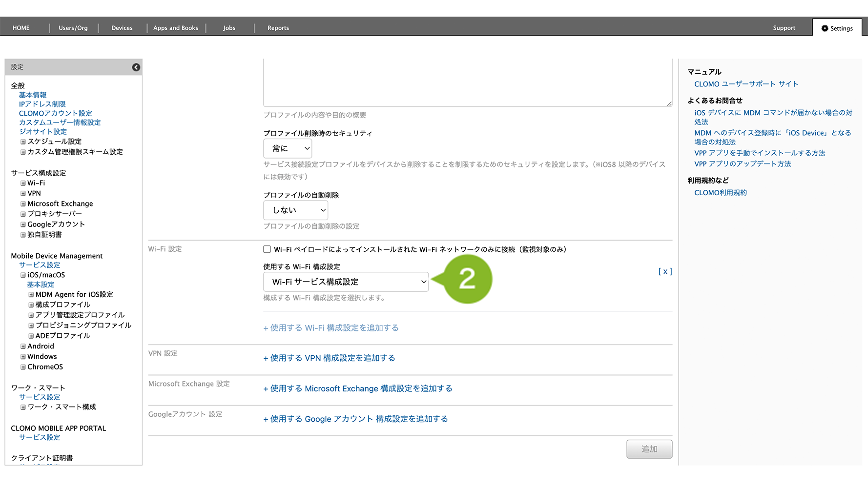
Task: Open Apps and Books menu
Action: tap(175, 28)
